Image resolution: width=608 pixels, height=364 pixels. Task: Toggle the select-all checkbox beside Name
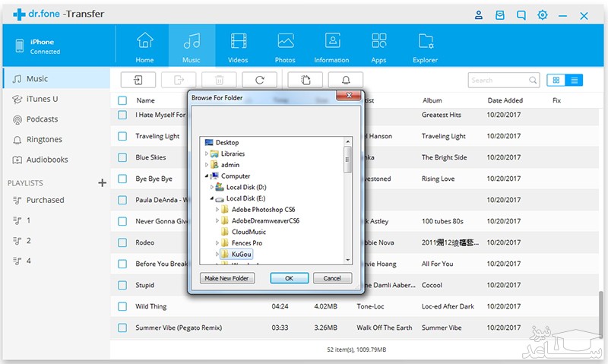[x=122, y=100]
